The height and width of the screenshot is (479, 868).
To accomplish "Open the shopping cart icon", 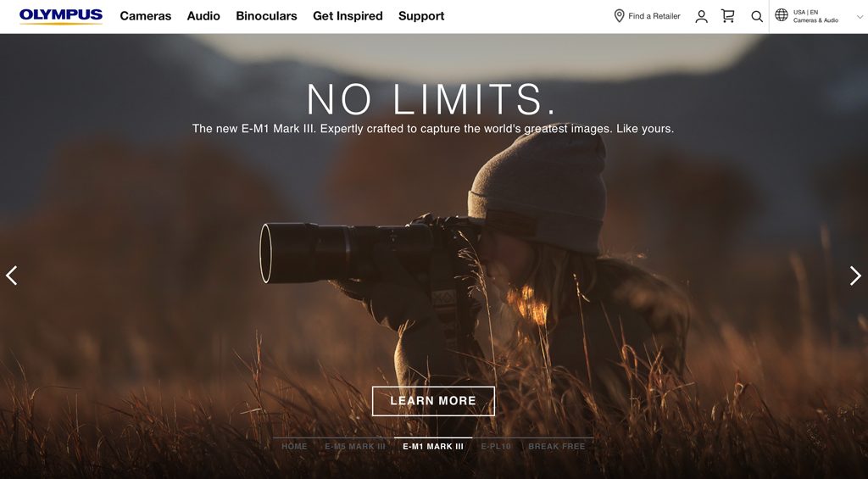I will pos(728,16).
